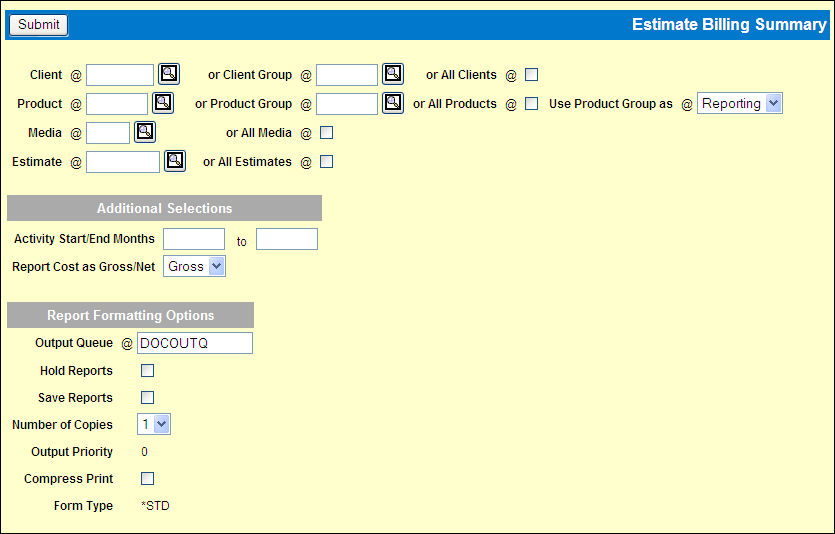Check the Compress Print box
Screen dimensions: 835x534
148,479
